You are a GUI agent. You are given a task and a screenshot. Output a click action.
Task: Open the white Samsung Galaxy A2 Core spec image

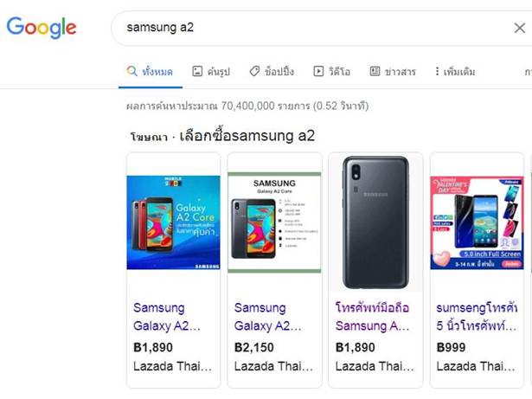point(274,222)
